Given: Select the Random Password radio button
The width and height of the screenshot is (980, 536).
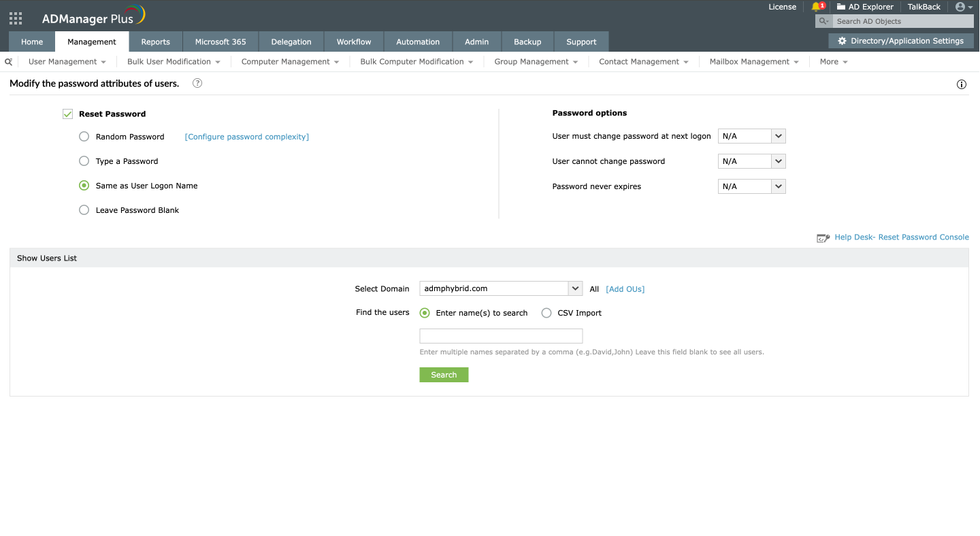Looking at the screenshot, I should pos(84,136).
